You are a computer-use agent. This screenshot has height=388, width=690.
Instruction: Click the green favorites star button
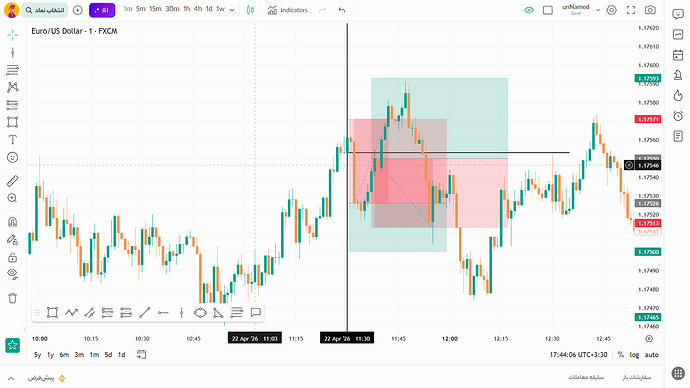[x=12, y=345]
